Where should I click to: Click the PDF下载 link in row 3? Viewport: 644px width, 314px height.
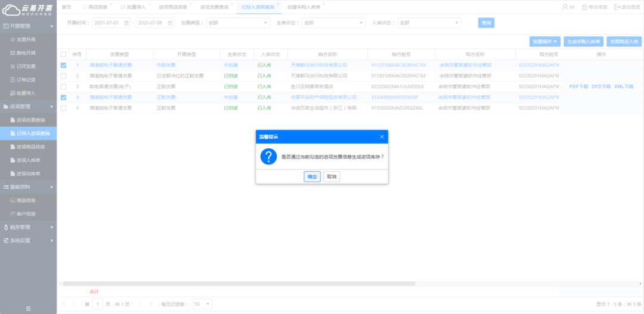(x=578, y=86)
